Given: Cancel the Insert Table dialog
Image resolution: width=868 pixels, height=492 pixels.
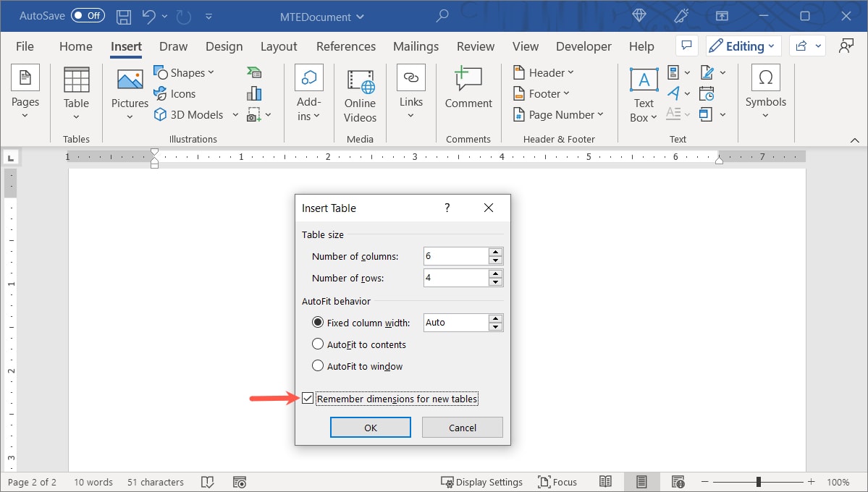Looking at the screenshot, I should pyautogui.click(x=462, y=427).
